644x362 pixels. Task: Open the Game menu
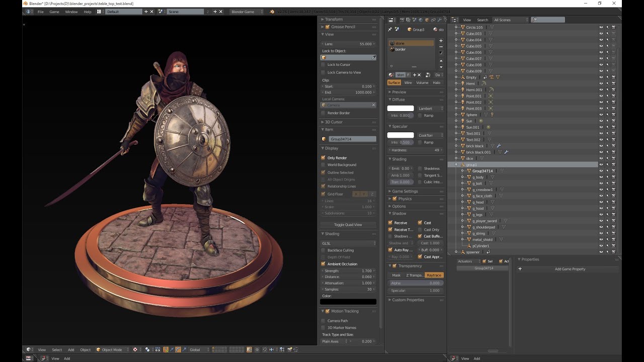[x=54, y=12]
